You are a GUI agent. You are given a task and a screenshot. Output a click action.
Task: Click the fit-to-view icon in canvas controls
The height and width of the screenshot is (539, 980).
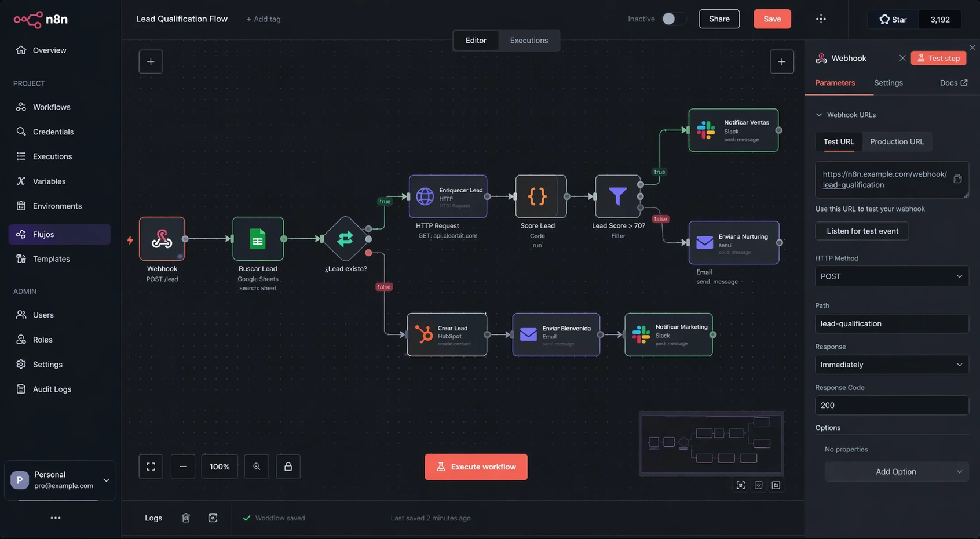click(151, 467)
